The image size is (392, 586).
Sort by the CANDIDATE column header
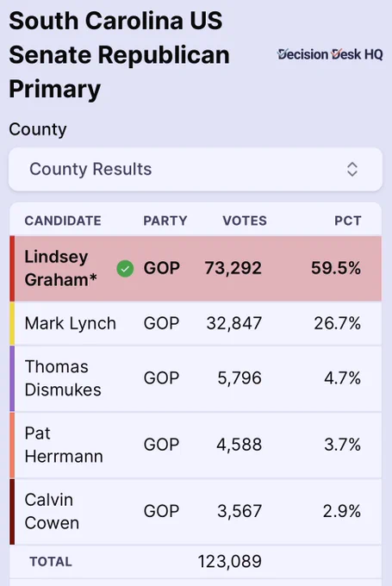[63, 221]
